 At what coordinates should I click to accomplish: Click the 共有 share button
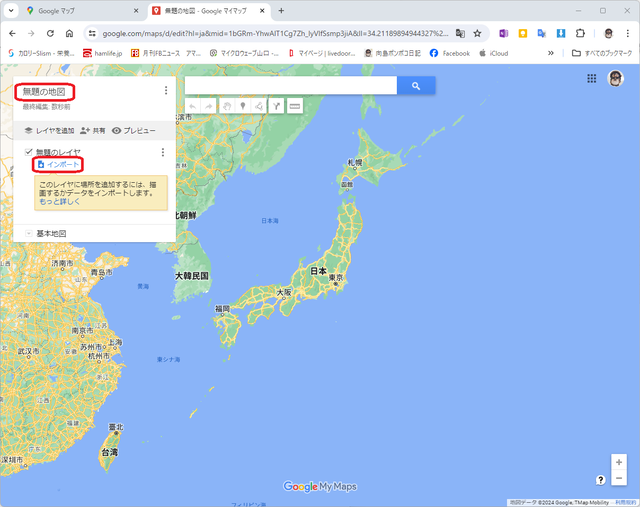tap(93, 131)
